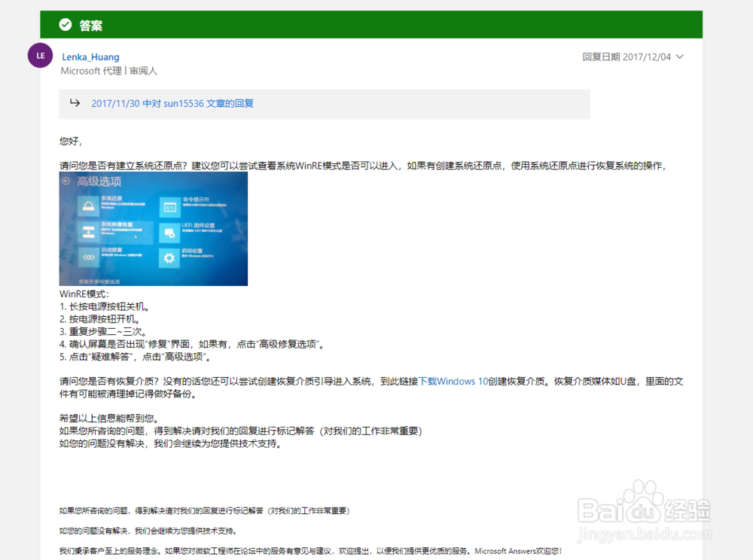This screenshot has width=753, height=560.
Task: Expand the 回复日期 2017/12/04 chevron
Action: click(679, 56)
